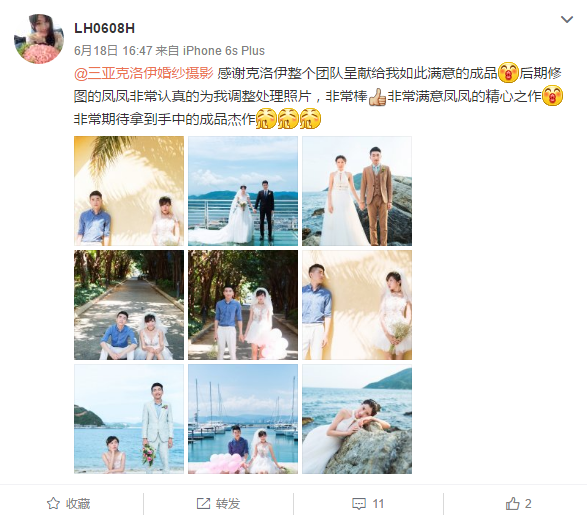Open the pier wedding gown photo thumbnail
This screenshot has height=516, width=587.
pos(243,191)
